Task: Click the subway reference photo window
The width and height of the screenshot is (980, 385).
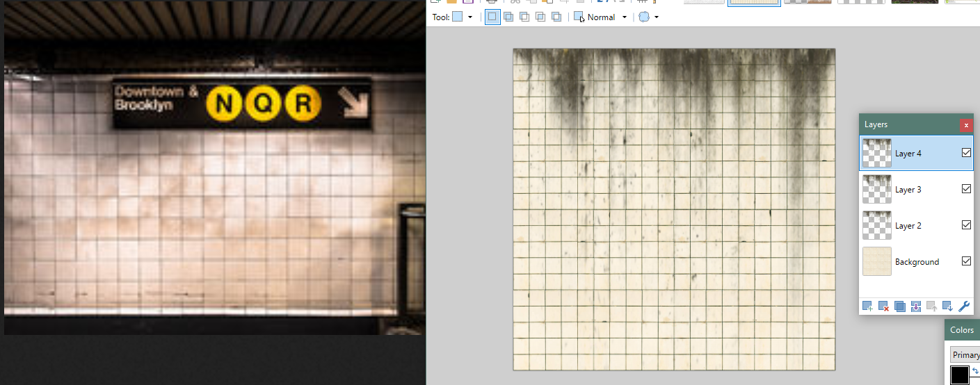Action: coord(215,167)
